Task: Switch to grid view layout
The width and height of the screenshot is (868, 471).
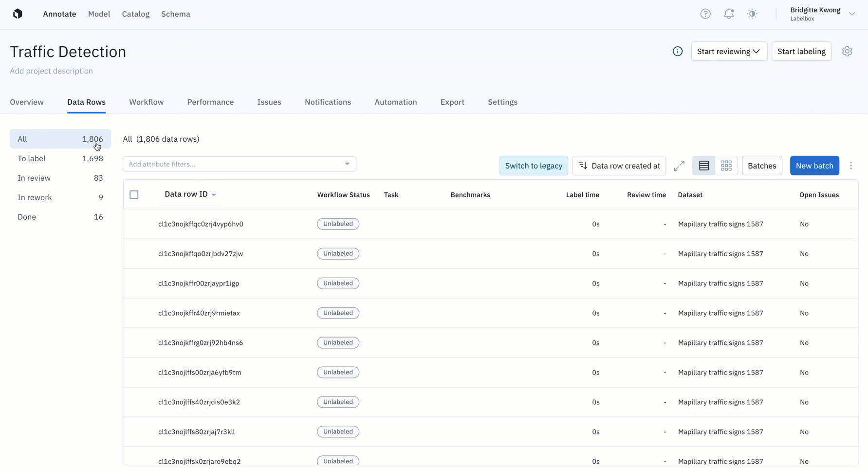Action: tap(726, 166)
